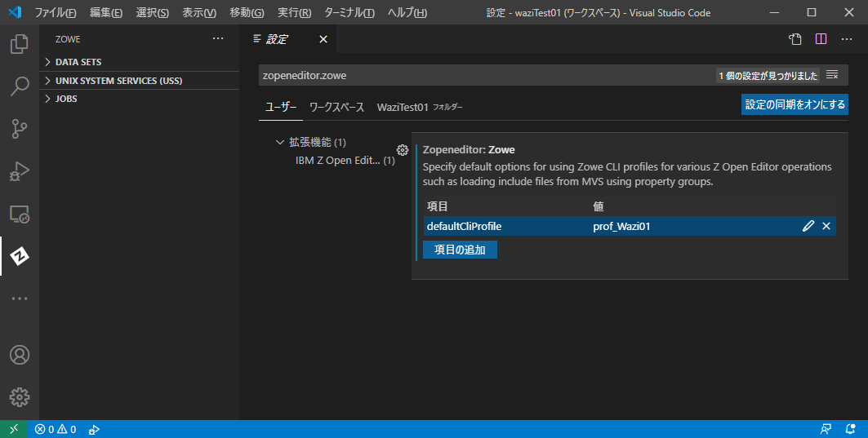Clear the settings search input
The width and height of the screenshot is (868, 438).
[832, 75]
